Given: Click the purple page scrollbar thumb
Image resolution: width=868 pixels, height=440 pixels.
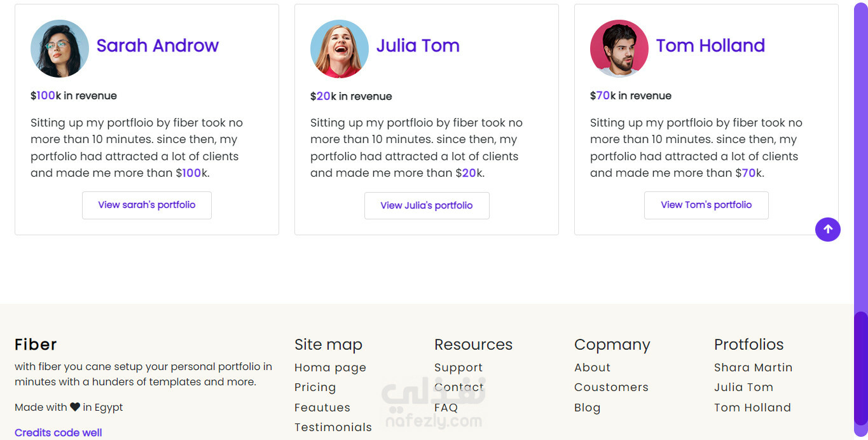Looking at the screenshot, I should [x=860, y=368].
